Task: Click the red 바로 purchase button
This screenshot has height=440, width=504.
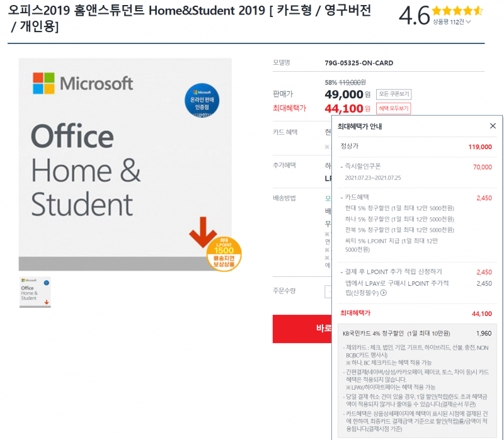Action: [302, 329]
